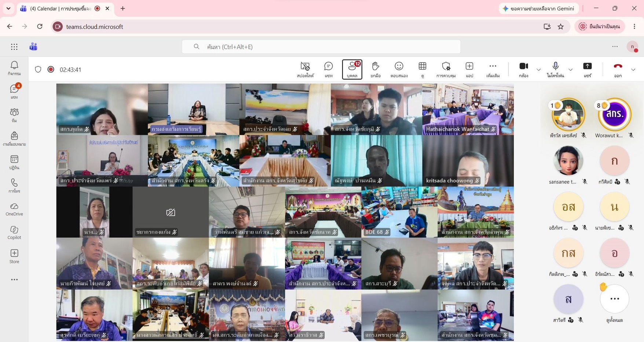Open Teams section in left sidebar
Screen dimensions: 644x342
click(x=14, y=115)
